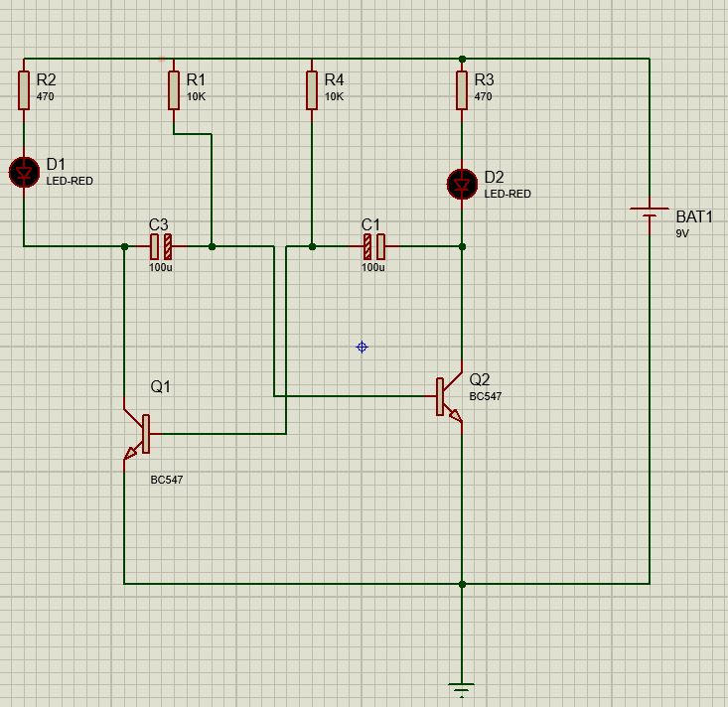Click BC547 text beside Q2
This screenshot has width=728, height=707.
point(486,396)
